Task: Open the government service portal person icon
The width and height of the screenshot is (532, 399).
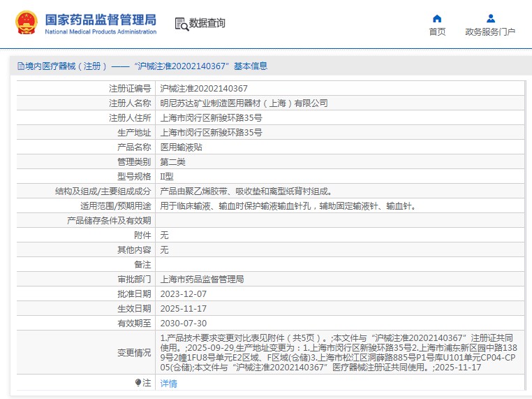Action: click(490, 18)
